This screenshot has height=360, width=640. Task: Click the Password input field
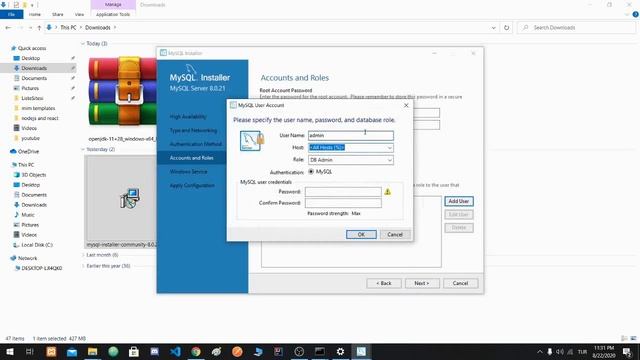click(x=343, y=192)
